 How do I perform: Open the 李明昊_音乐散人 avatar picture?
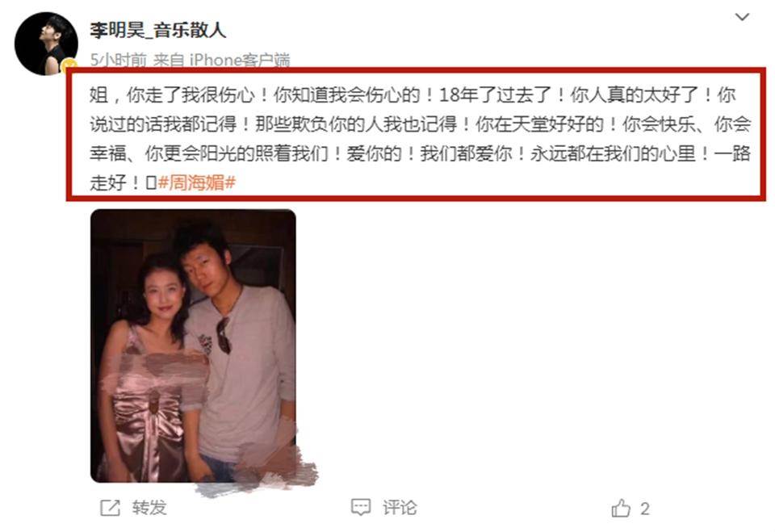[46, 44]
